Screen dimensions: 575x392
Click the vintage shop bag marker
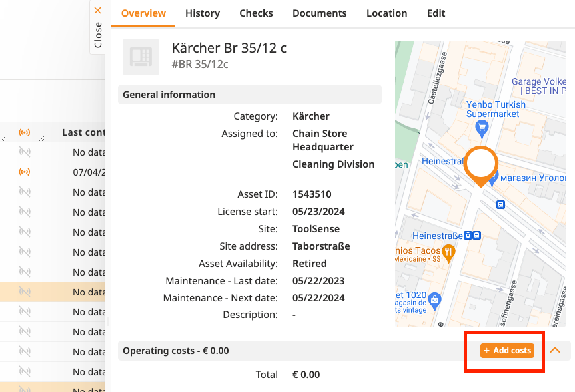pyautogui.click(x=434, y=301)
